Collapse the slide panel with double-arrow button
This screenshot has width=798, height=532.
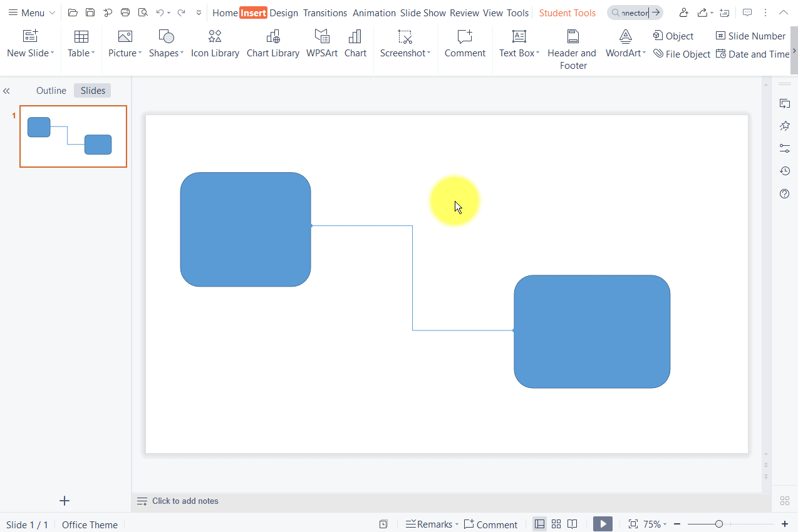[x=6, y=90]
